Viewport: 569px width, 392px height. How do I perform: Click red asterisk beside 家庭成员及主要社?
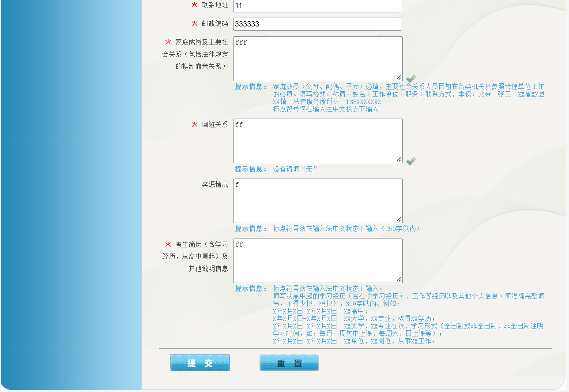pyautogui.click(x=168, y=42)
